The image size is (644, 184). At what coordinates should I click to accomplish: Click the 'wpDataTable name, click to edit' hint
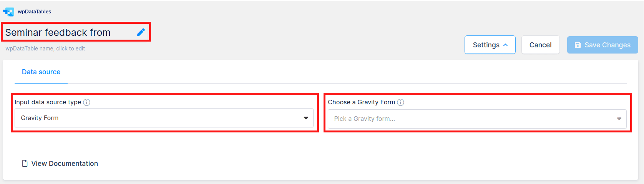(x=45, y=49)
